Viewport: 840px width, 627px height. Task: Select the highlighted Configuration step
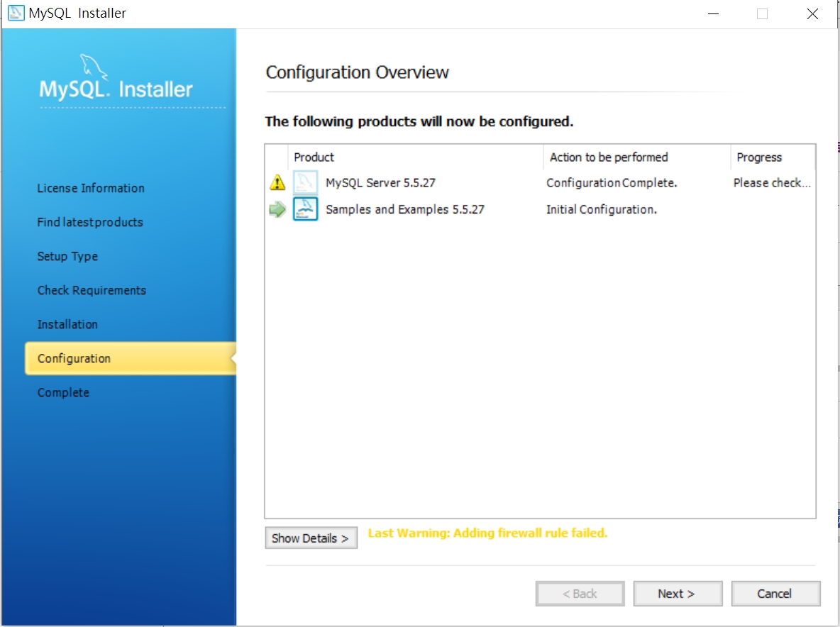coord(130,358)
